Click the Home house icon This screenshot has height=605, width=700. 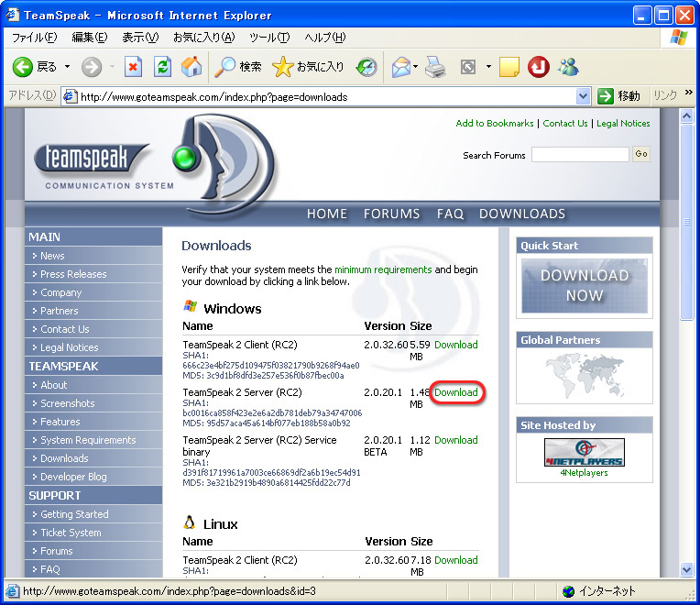point(191,67)
